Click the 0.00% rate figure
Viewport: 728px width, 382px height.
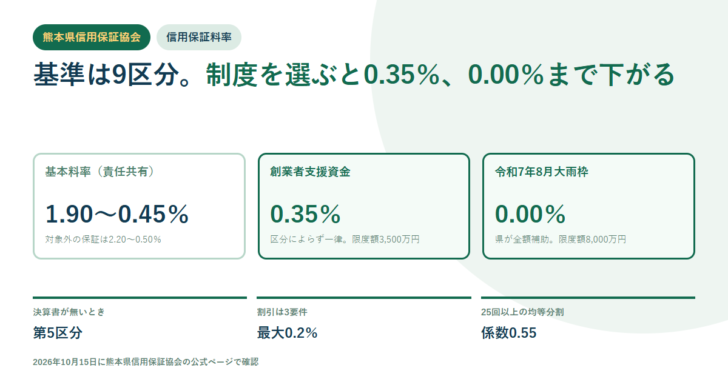[x=530, y=214]
